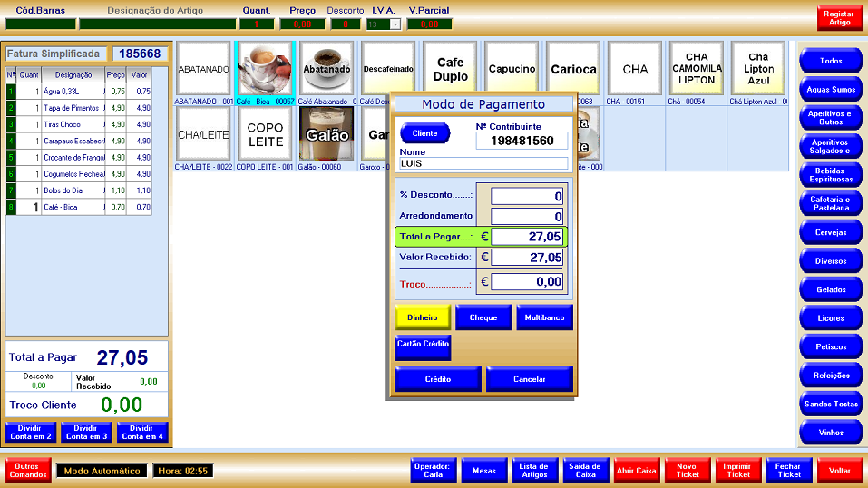Screen dimensions: 868x488
Task: Pick the Carioca product tile
Action: pos(573,69)
